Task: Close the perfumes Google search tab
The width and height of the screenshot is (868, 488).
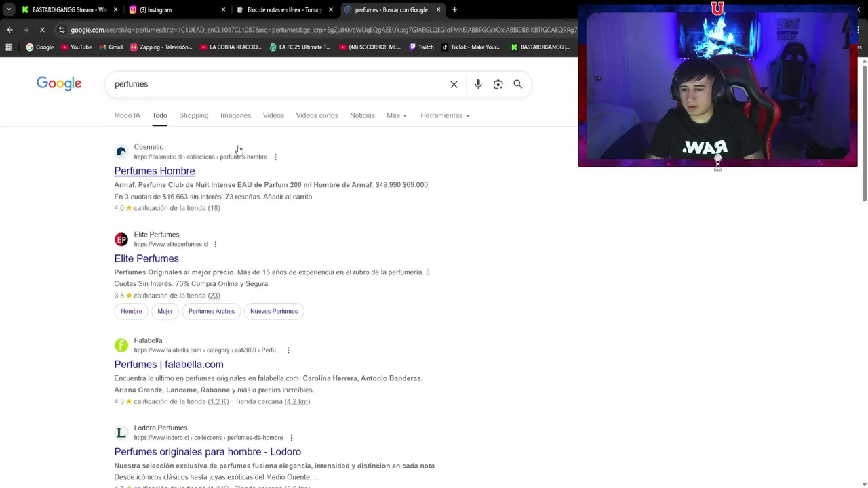Action: [438, 9]
